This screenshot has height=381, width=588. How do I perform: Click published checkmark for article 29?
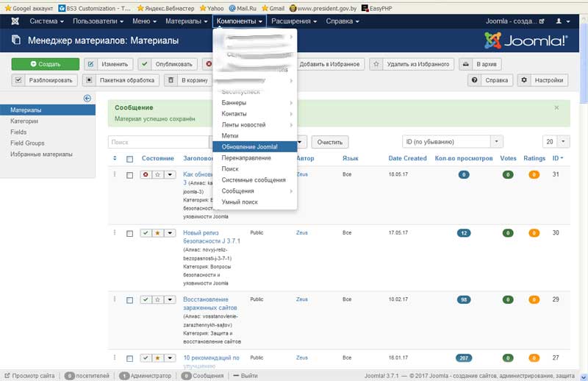coord(146,299)
